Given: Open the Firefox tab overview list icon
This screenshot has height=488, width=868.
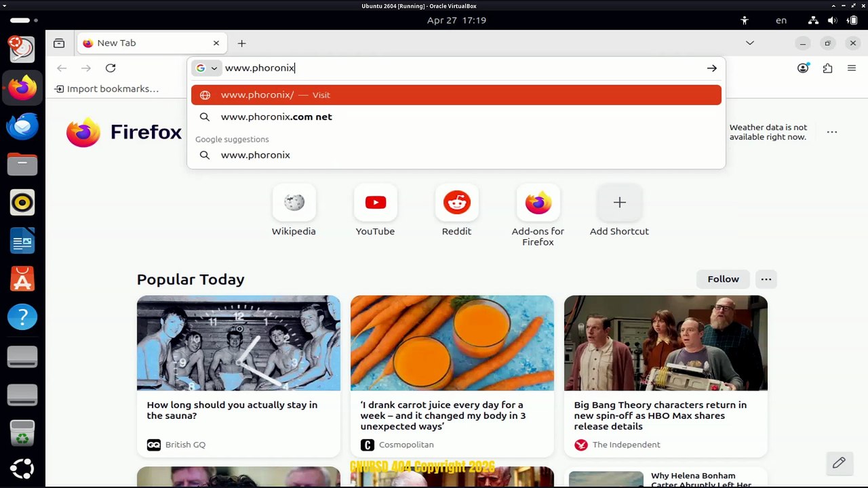Looking at the screenshot, I should [59, 43].
